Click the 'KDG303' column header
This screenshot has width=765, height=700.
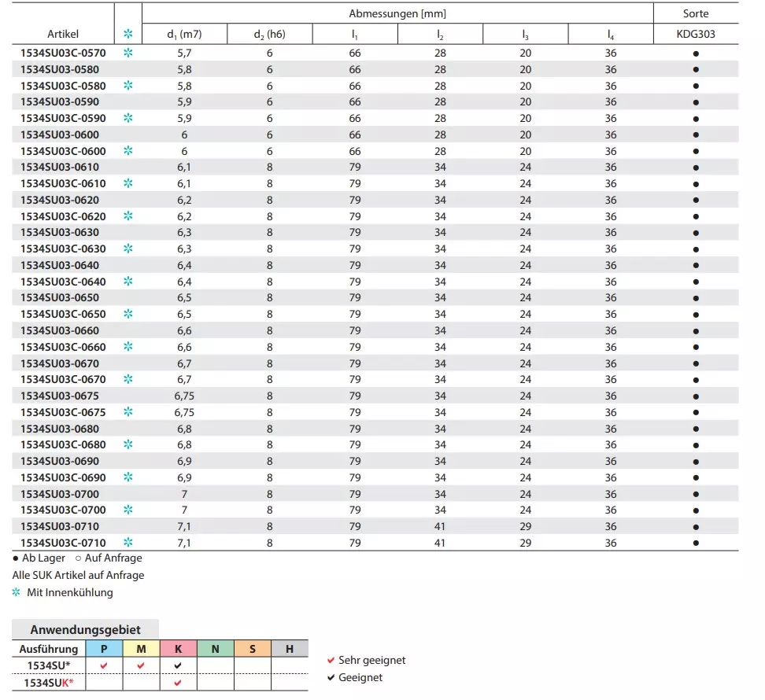click(x=696, y=35)
